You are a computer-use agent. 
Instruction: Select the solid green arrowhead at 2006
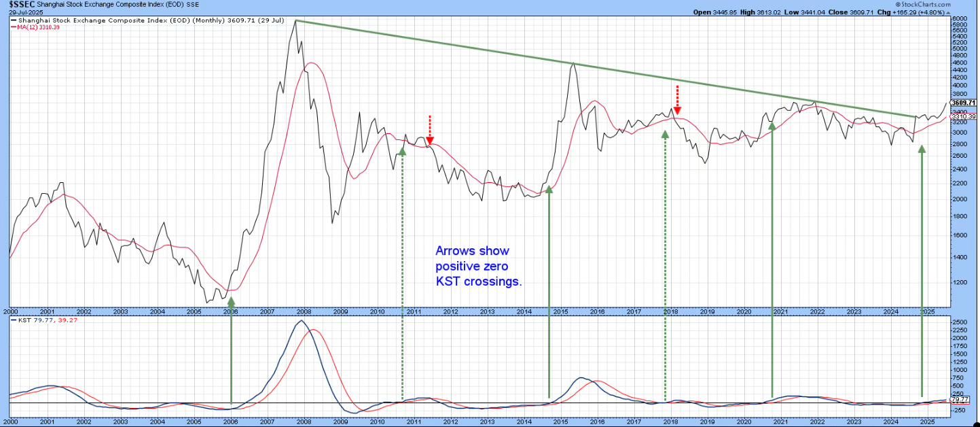coord(231,301)
